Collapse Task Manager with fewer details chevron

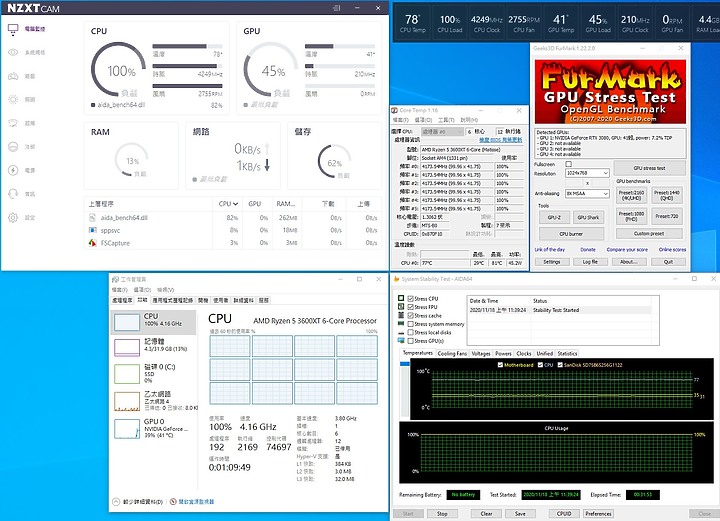[x=116, y=502]
